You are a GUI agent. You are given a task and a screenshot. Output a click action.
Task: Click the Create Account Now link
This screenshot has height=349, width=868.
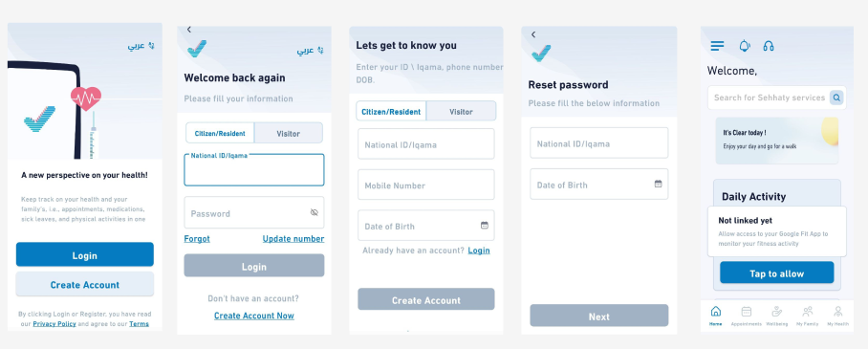[254, 316]
